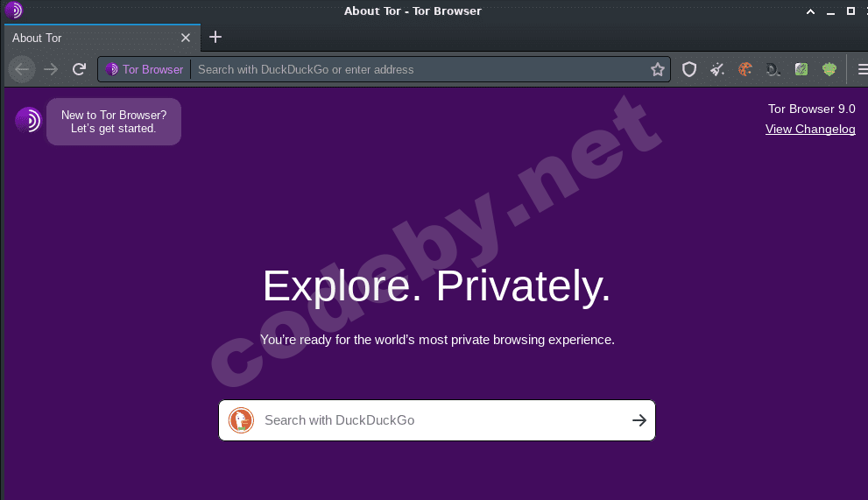This screenshot has height=500, width=868.
Task: Click the New Identity broom icon
Action: [716, 69]
